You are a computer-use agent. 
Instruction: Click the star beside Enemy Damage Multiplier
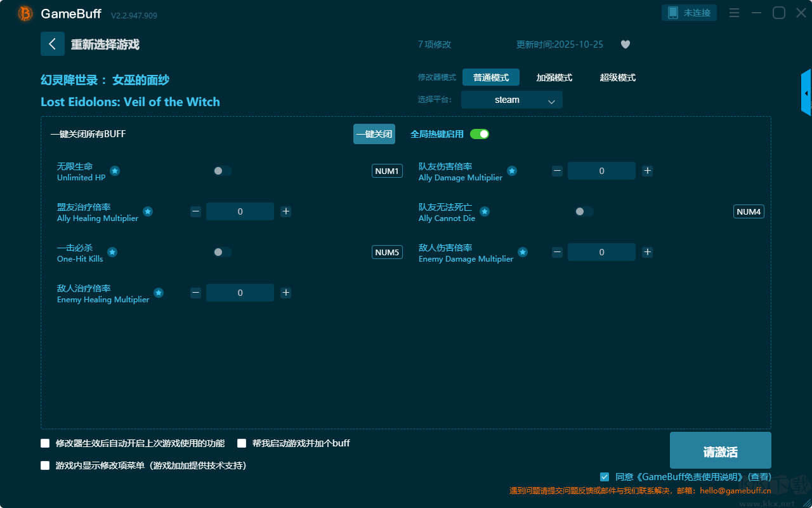coord(523,252)
